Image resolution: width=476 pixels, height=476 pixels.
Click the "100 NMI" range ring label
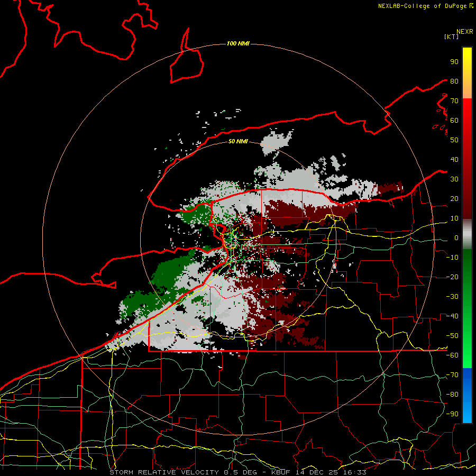point(238,43)
